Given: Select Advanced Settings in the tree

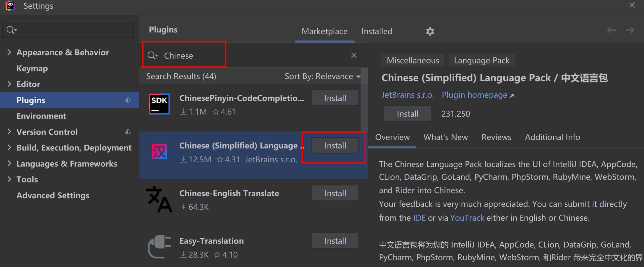Looking at the screenshot, I should (x=53, y=195).
